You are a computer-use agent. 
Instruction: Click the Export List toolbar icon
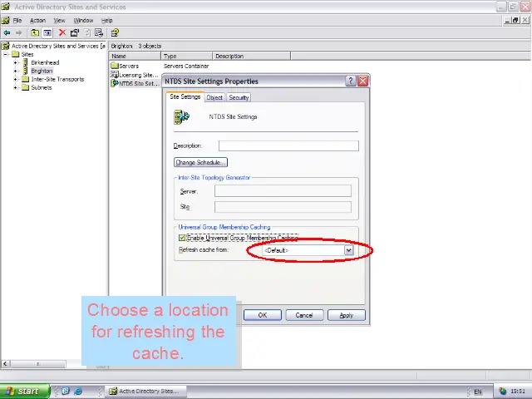[x=99, y=32]
